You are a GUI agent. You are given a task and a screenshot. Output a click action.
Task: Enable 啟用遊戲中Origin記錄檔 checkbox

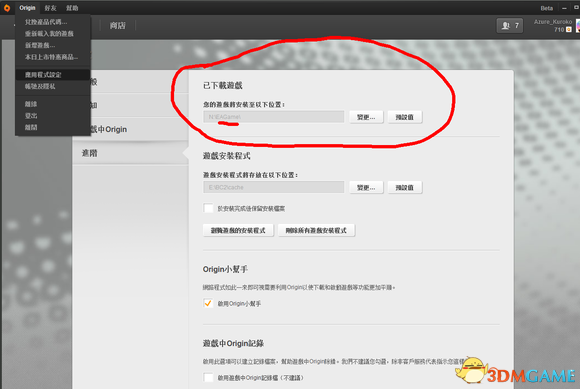(x=208, y=378)
